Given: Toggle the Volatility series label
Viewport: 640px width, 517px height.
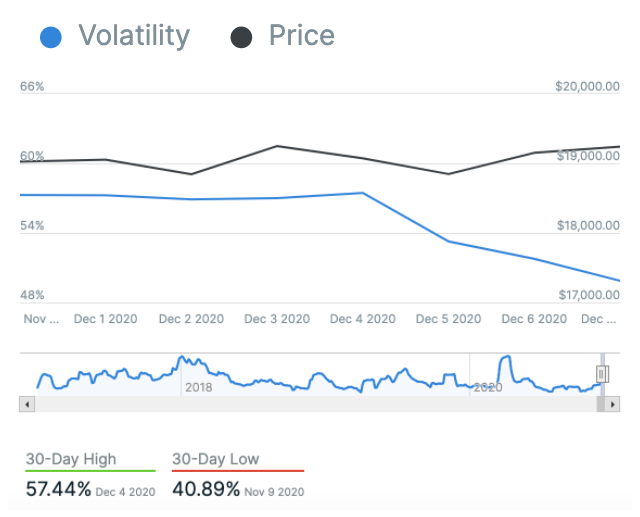Looking at the screenshot, I should point(133,37).
